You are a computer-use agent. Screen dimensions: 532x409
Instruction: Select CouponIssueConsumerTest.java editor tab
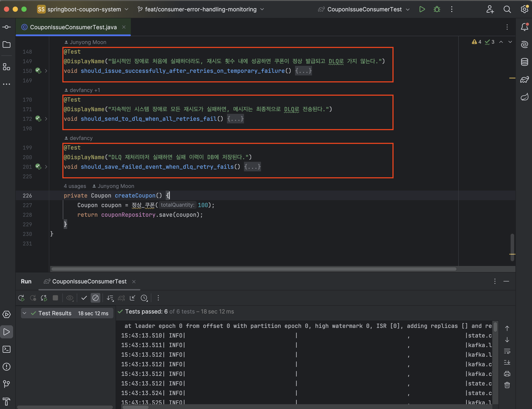pos(73,27)
